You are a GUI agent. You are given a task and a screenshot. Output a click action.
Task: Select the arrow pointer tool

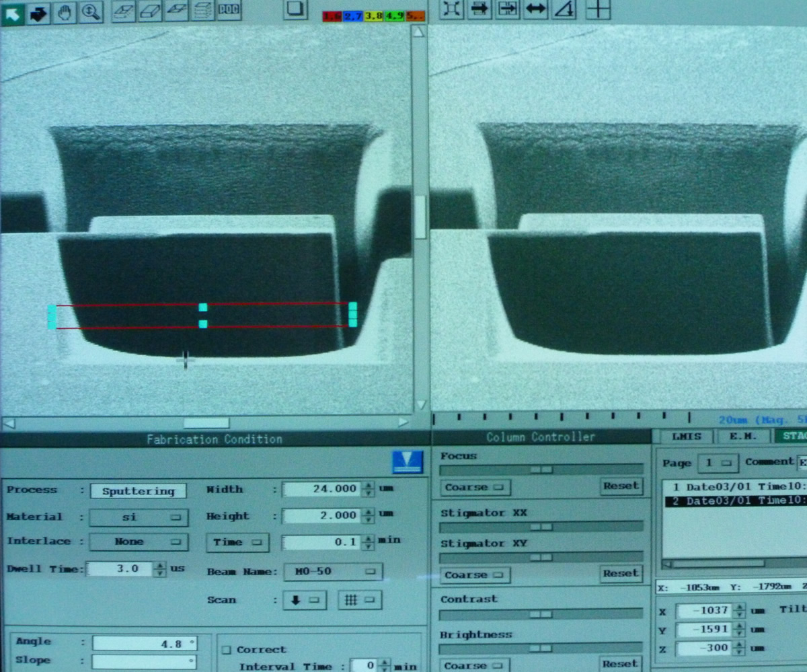[x=13, y=12]
